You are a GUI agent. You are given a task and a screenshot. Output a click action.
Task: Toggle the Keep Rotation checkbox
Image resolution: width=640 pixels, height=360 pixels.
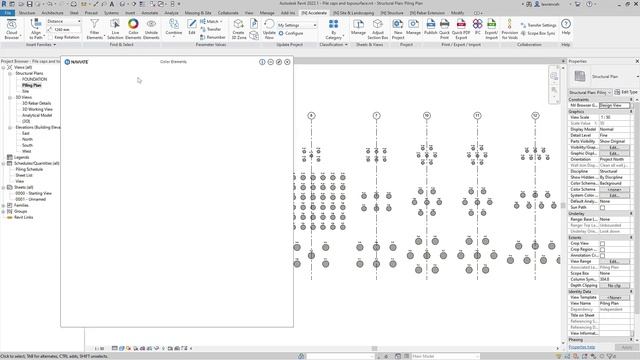pos(50,37)
